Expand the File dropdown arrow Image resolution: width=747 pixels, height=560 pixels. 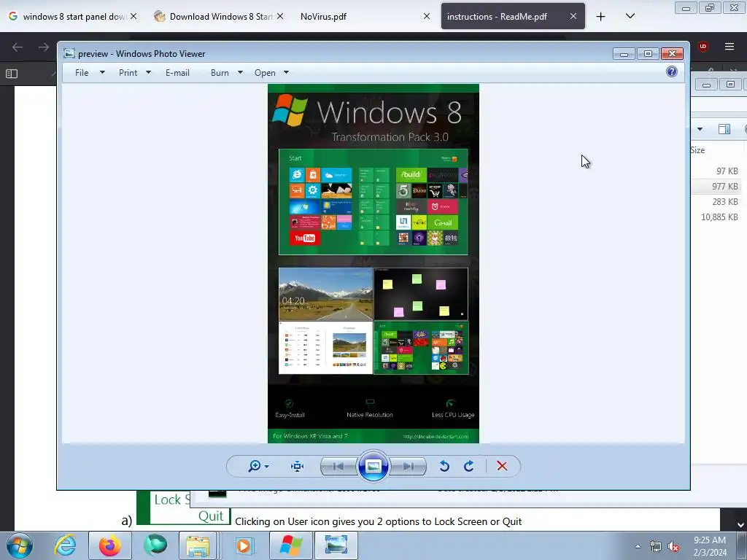tap(102, 72)
